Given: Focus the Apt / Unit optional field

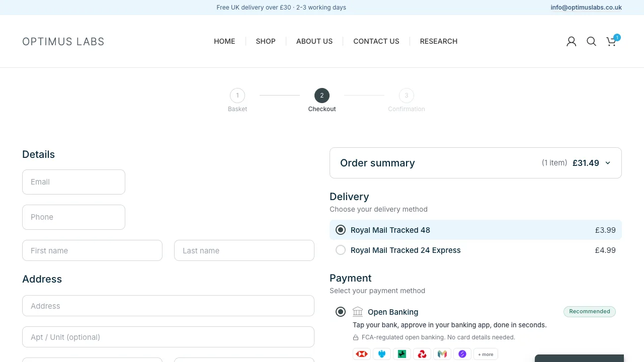Looking at the screenshot, I should 168,337.
